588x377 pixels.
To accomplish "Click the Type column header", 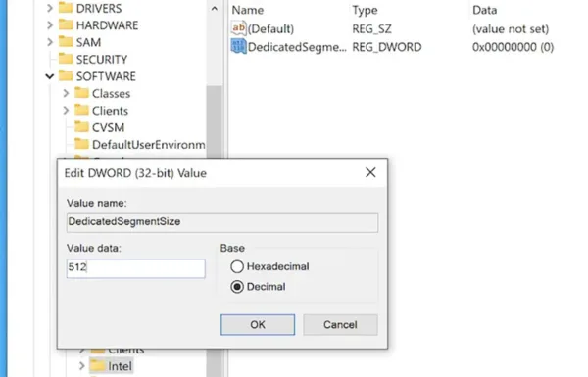I will click(365, 10).
